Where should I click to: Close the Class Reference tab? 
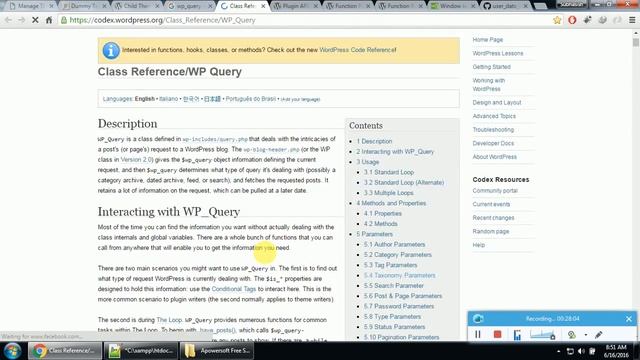[x=263, y=6]
